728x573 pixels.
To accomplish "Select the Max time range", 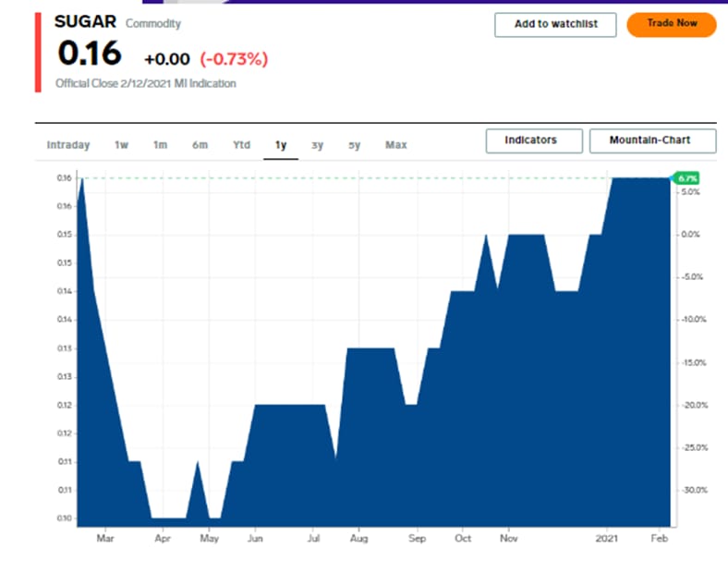I will tap(395, 144).
